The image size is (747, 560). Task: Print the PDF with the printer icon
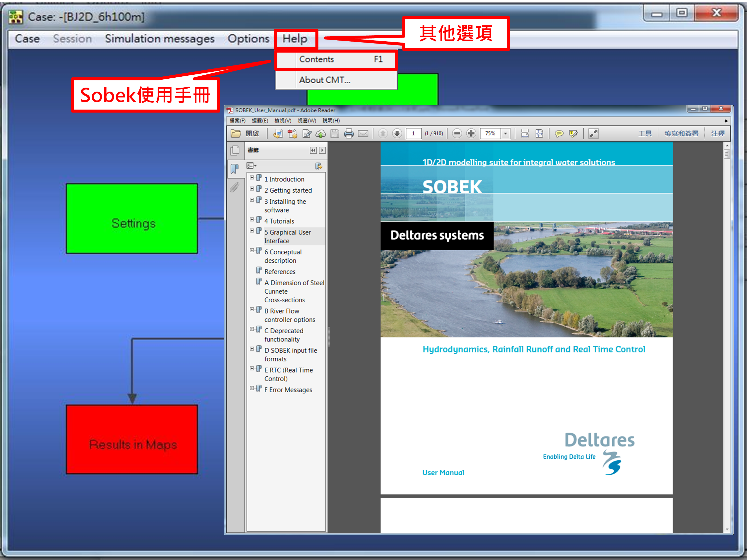point(349,134)
